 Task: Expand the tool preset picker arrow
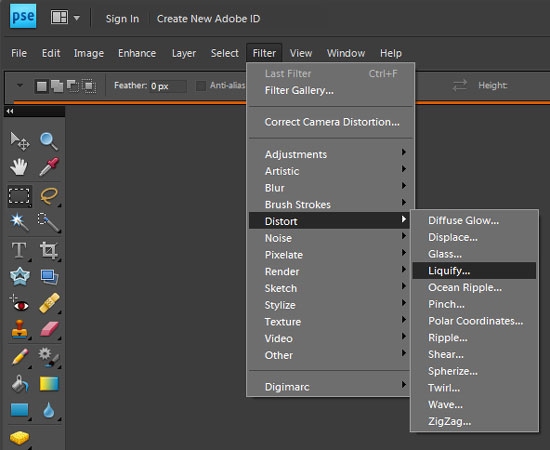20,85
